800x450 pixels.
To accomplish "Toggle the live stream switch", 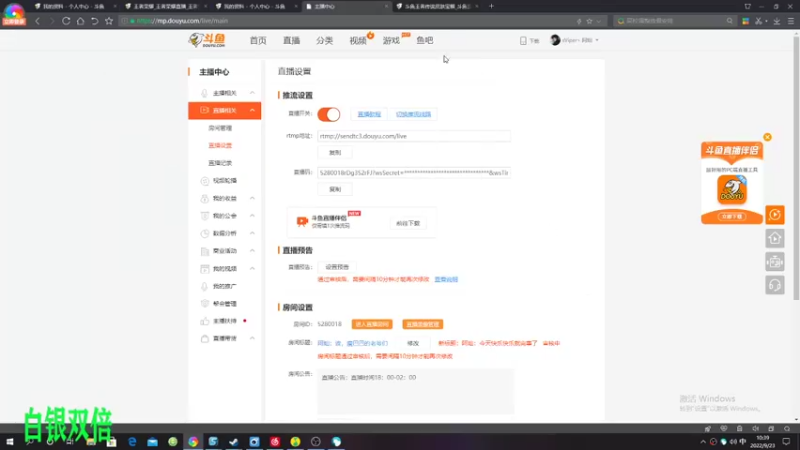I will point(329,114).
